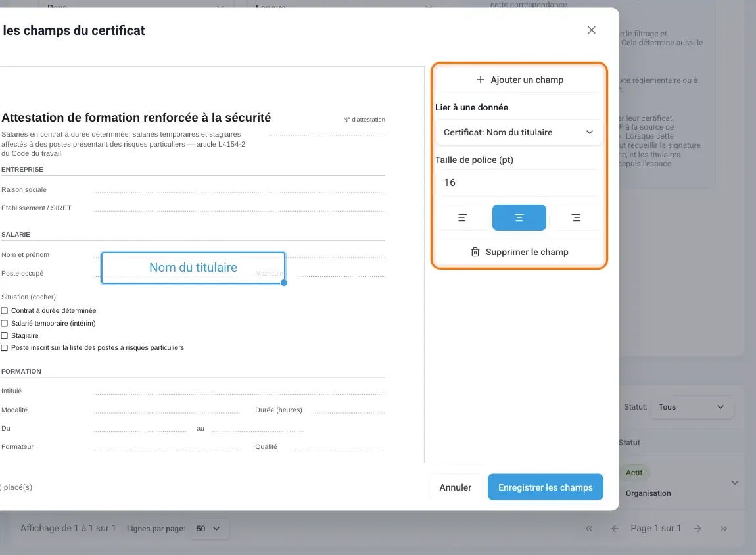Go to last page arrow
The height and width of the screenshot is (555, 756).
pyautogui.click(x=724, y=529)
